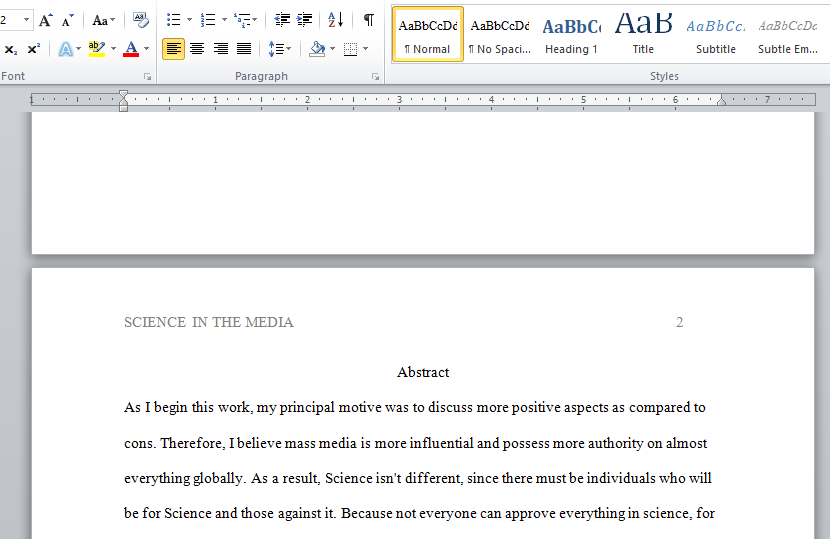Click the word 'principal' in the abstract
Screen dimensions: 830x539
coord(307,408)
